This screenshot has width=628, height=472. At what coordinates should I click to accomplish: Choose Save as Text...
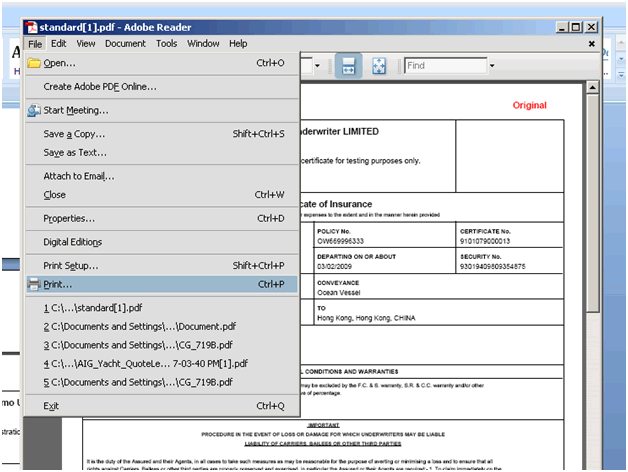pos(162,153)
